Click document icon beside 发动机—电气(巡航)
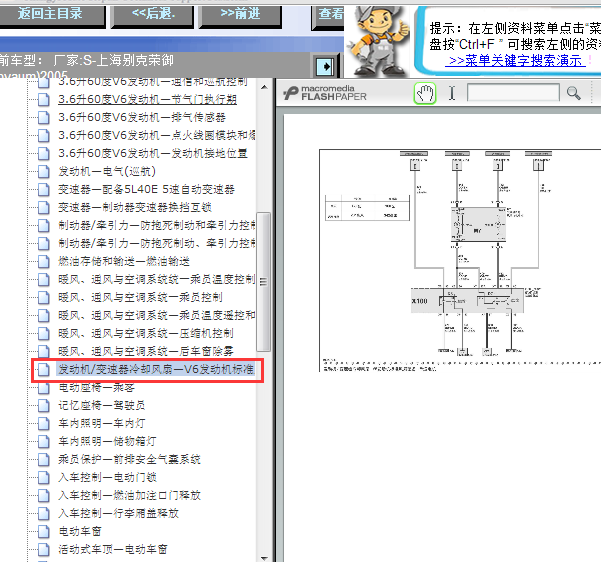 [x=44, y=171]
